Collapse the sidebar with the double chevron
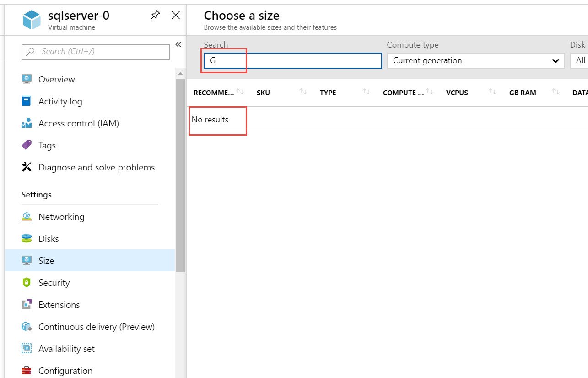The height and width of the screenshot is (378, 588). tap(178, 44)
